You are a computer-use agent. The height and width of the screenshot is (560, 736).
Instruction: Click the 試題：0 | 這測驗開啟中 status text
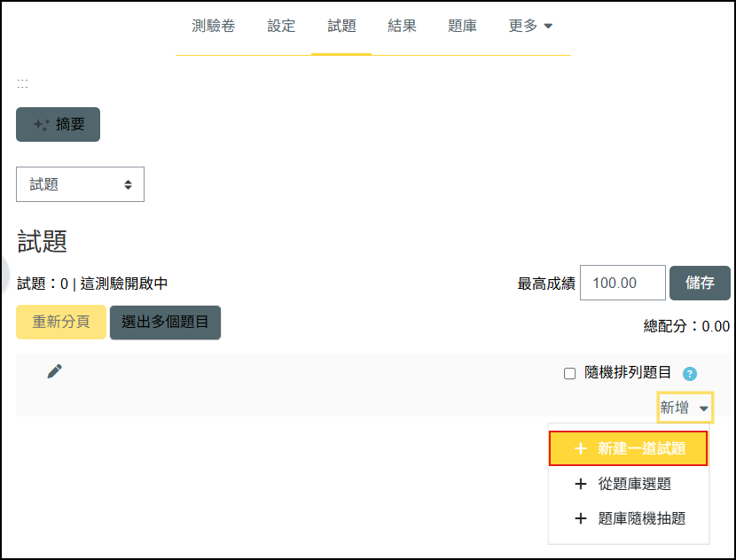(x=92, y=284)
